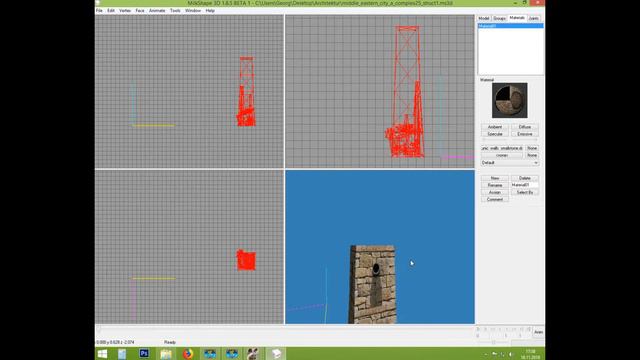Click the system clock in the tray

tap(530, 354)
